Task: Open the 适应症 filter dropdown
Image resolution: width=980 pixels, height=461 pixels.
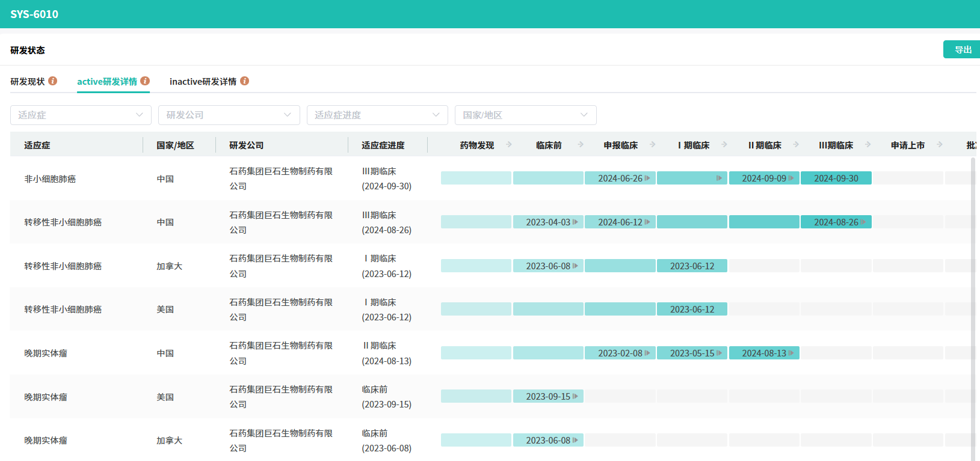Action: click(81, 115)
